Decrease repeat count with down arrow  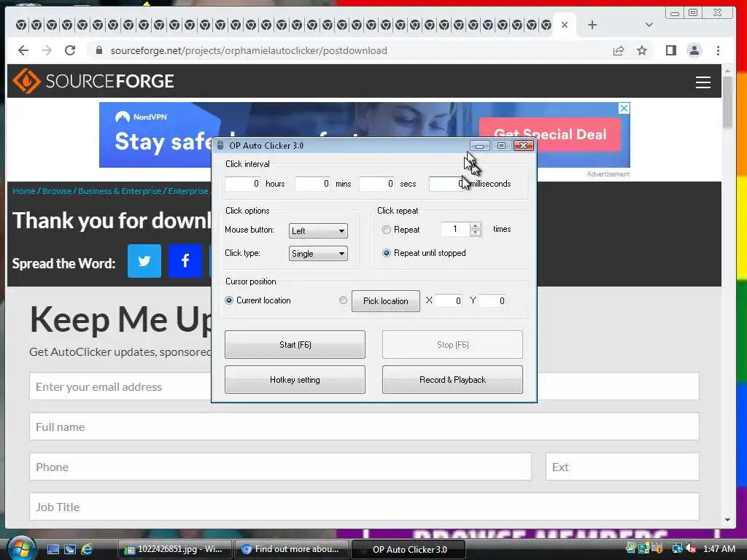[475, 233]
